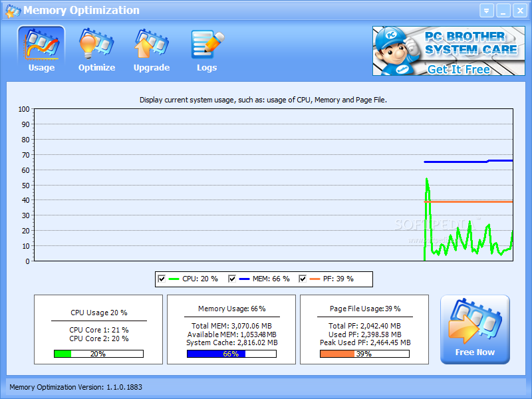Click the 'CPU: 20 %' legend label
Screen dimensions: 532x399
[200, 279]
